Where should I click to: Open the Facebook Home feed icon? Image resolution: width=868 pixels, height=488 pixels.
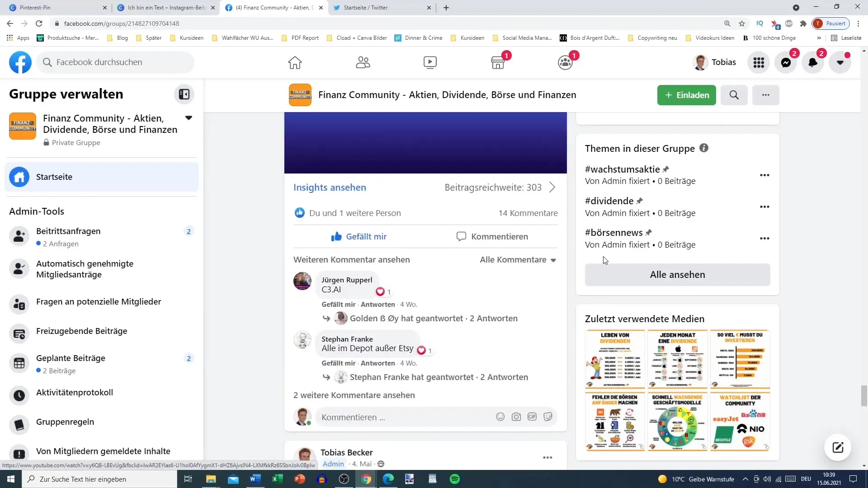pyautogui.click(x=295, y=62)
